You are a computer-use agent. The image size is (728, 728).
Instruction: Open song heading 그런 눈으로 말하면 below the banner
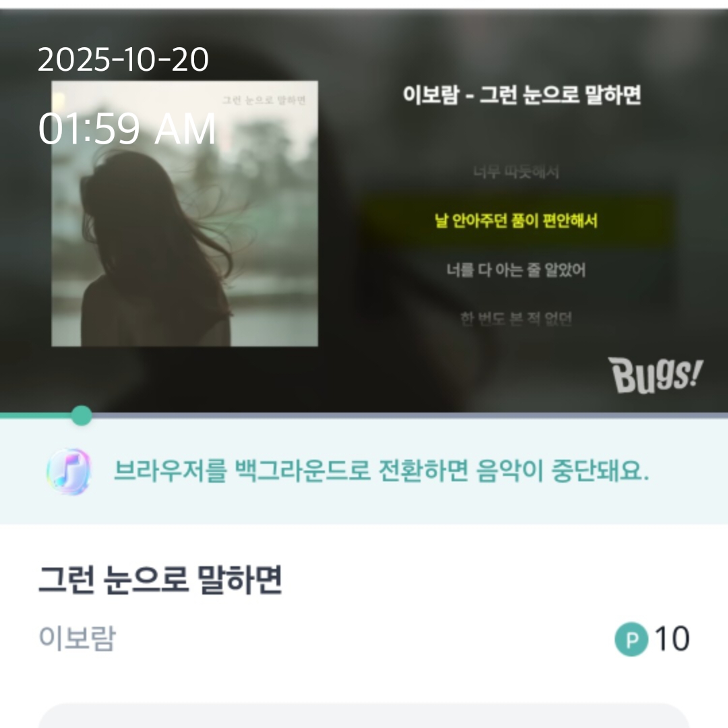(160, 580)
